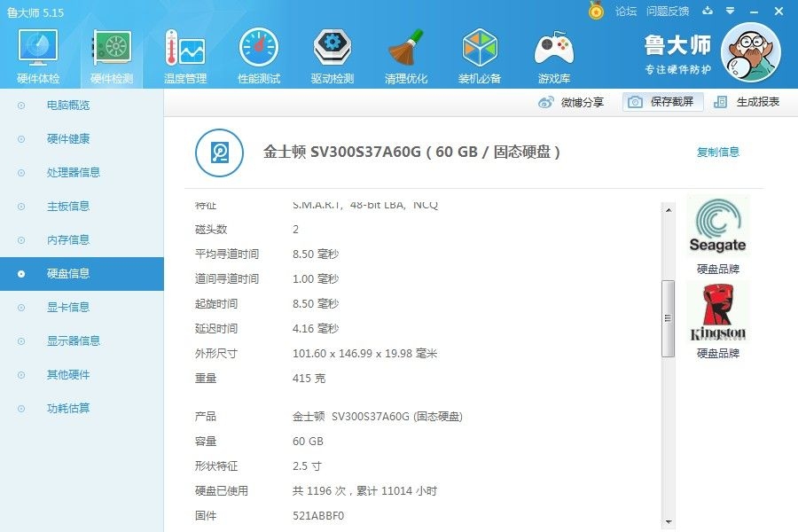798x532 pixels.
Task: Click the 平均寻道时间 row label
Action: [x=227, y=254]
